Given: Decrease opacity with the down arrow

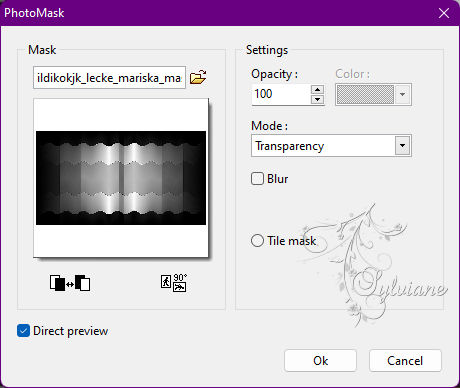Looking at the screenshot, I should click(x=317, y=99).
